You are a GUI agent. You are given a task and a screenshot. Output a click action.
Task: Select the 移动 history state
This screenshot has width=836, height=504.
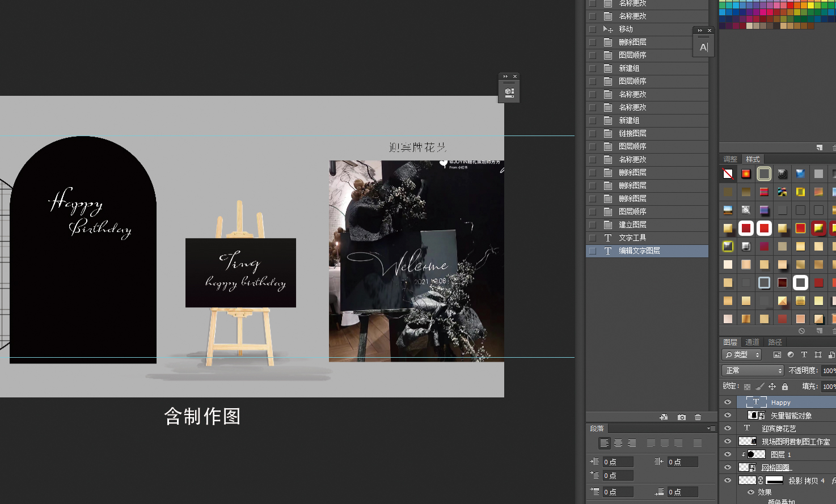647,29
